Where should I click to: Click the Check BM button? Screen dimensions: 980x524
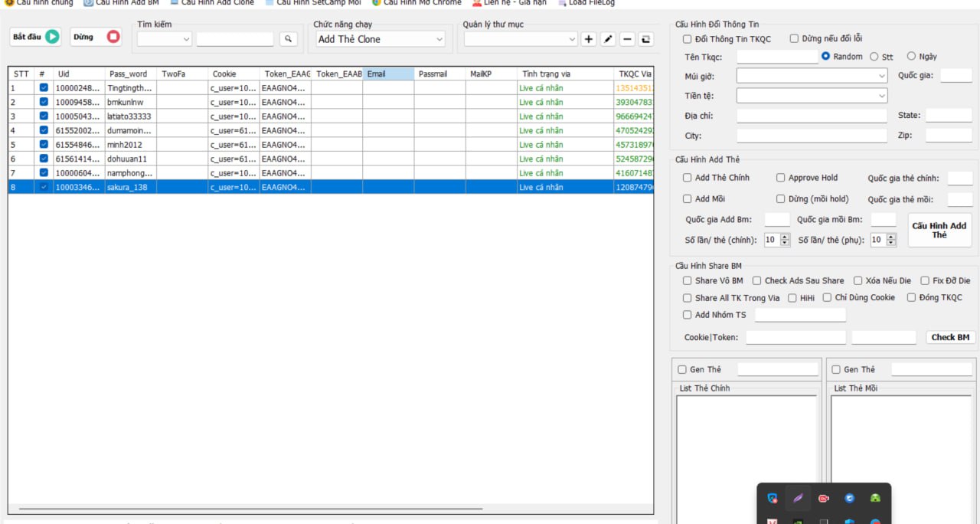[x=950, y=337]
